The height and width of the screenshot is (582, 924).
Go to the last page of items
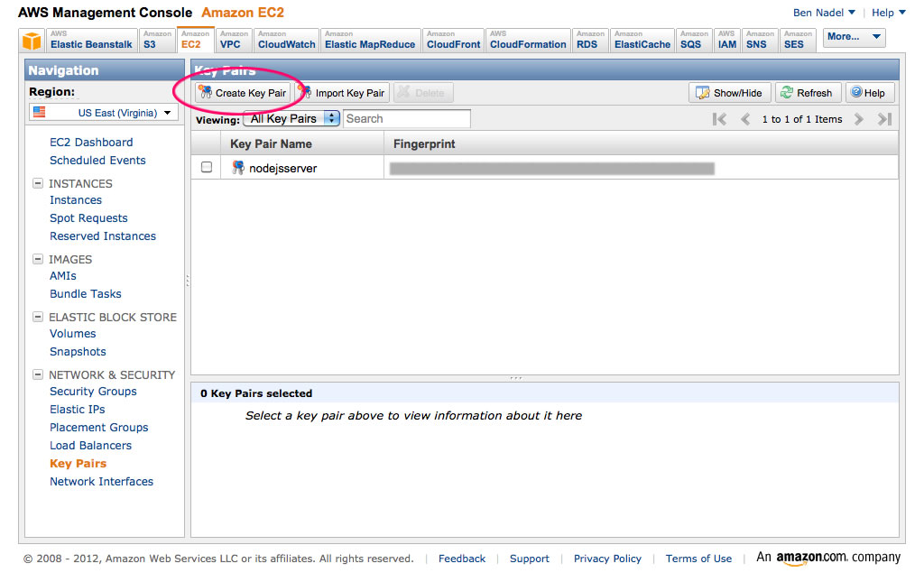tap(884, 119)
